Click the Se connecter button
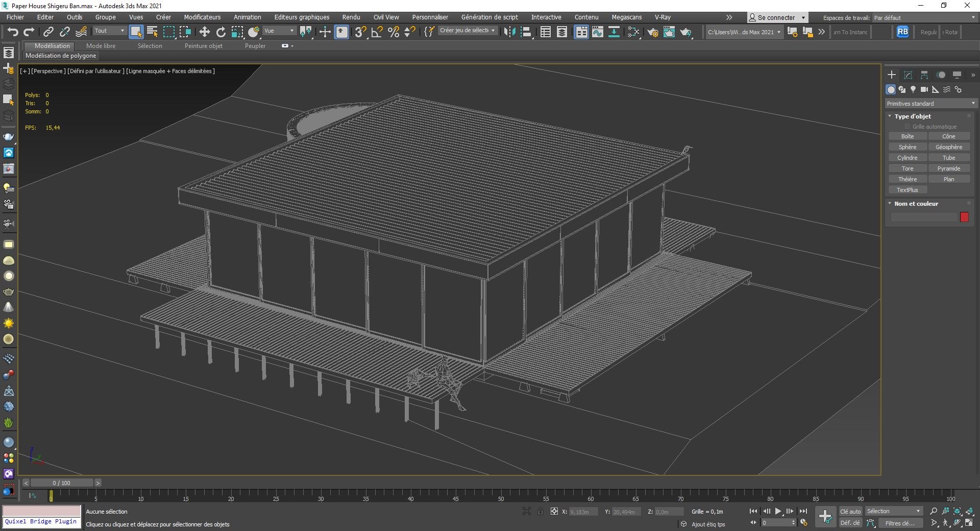 777,17
